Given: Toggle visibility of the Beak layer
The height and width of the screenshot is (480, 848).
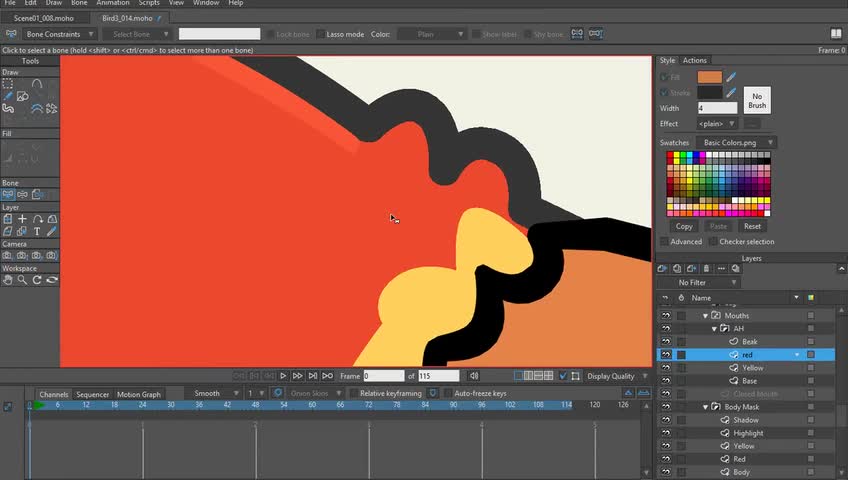Looking at the screenshot, I should coord(665,342).
